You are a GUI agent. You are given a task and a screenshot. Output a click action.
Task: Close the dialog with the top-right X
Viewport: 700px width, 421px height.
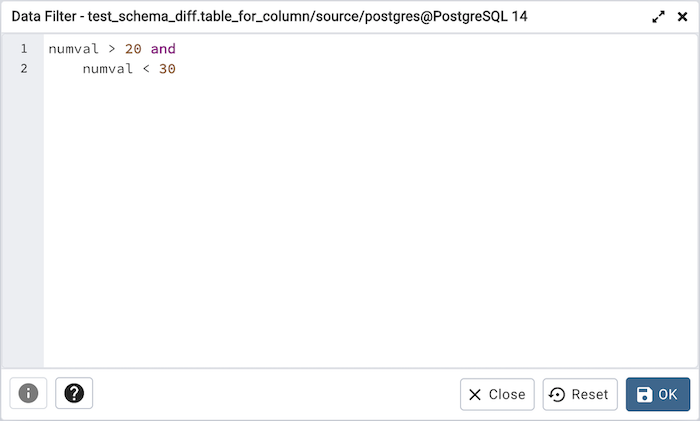[682, 17]
